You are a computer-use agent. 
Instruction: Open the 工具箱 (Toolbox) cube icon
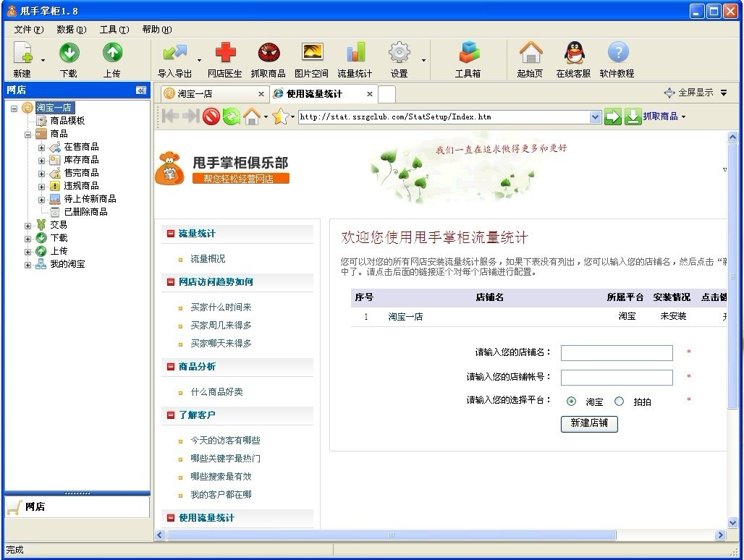pyautogui.click(x=469, y=52)
